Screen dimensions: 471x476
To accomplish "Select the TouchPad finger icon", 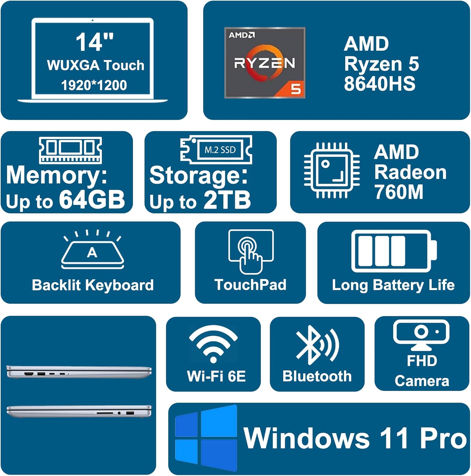I will click(x=251, y=252).
